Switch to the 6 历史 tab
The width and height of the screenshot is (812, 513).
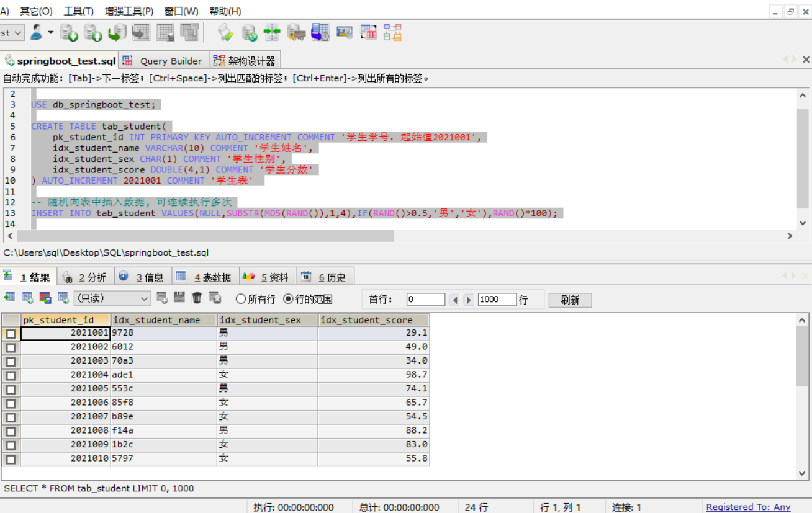(325, 277)
